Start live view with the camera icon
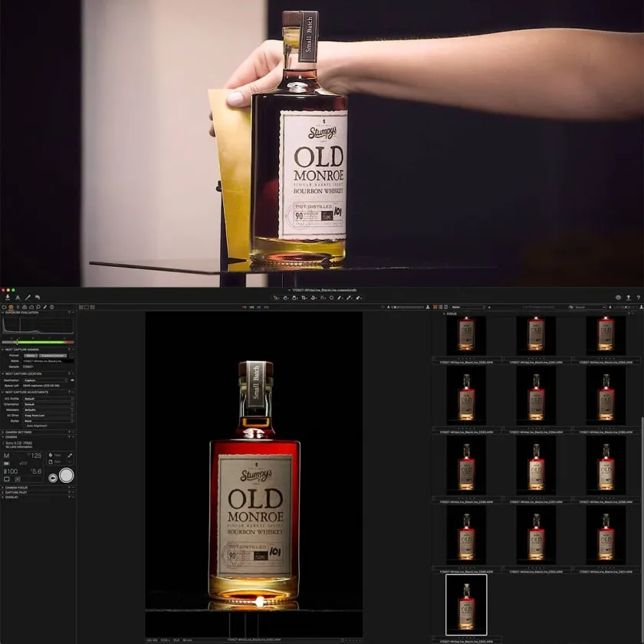Image resolution: width=644 pixels, height=644 pixels. pos(53,477)
